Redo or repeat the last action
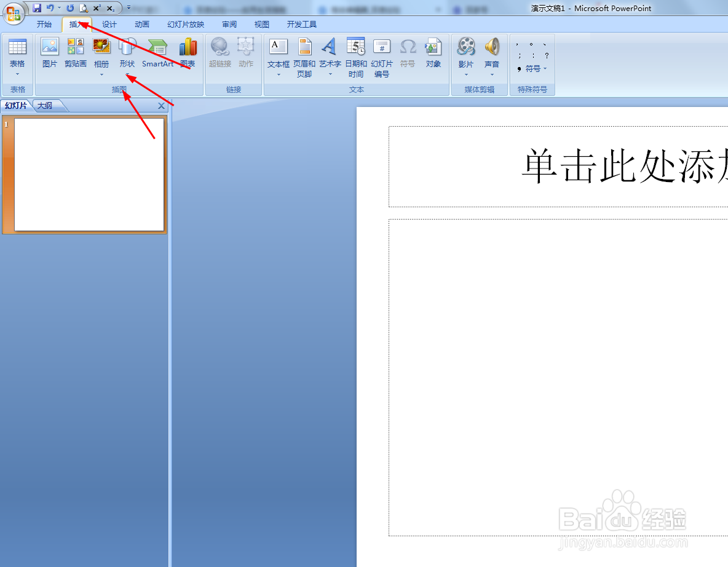Image resolution: width=728 pixels, height=567 pixels. coord(70,8)
